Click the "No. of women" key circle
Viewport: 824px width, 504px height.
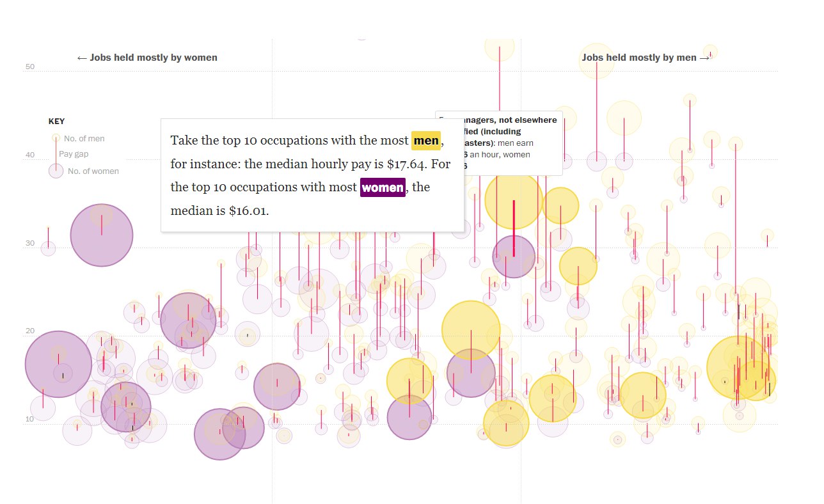[56, 171]
